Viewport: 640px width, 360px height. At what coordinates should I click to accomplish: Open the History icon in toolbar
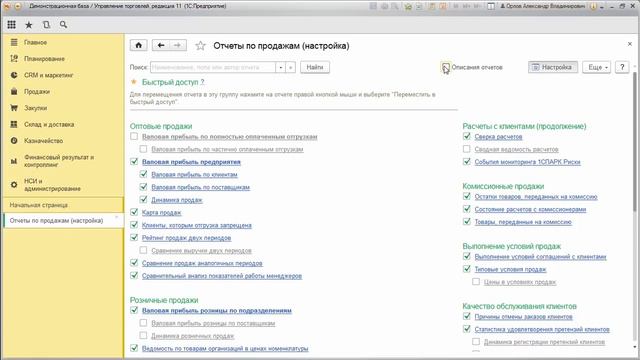click(46, 24)
